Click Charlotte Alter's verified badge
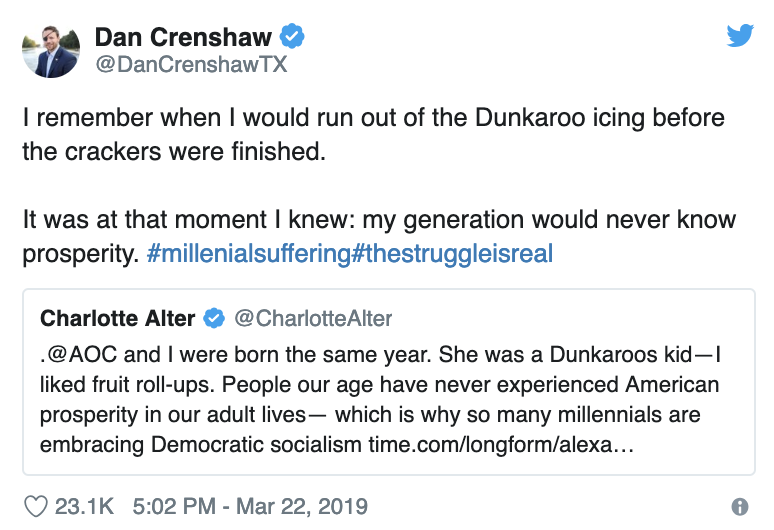 click(x=214, y=318)
